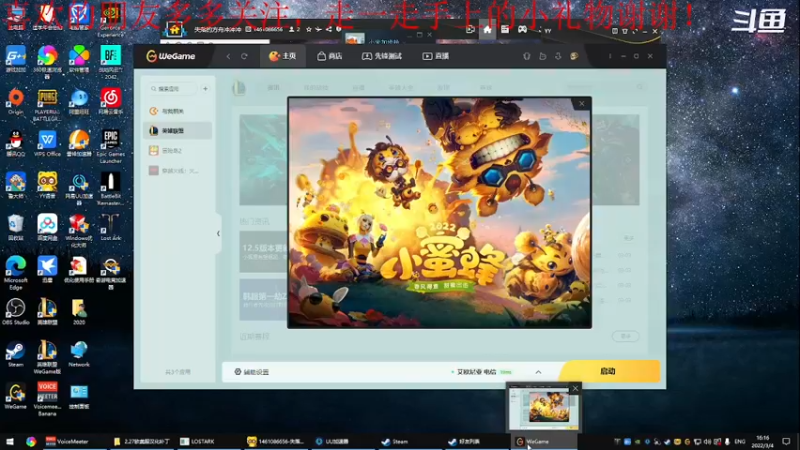
Task: Open the Network desktop icon
Action: click(79, 354)
